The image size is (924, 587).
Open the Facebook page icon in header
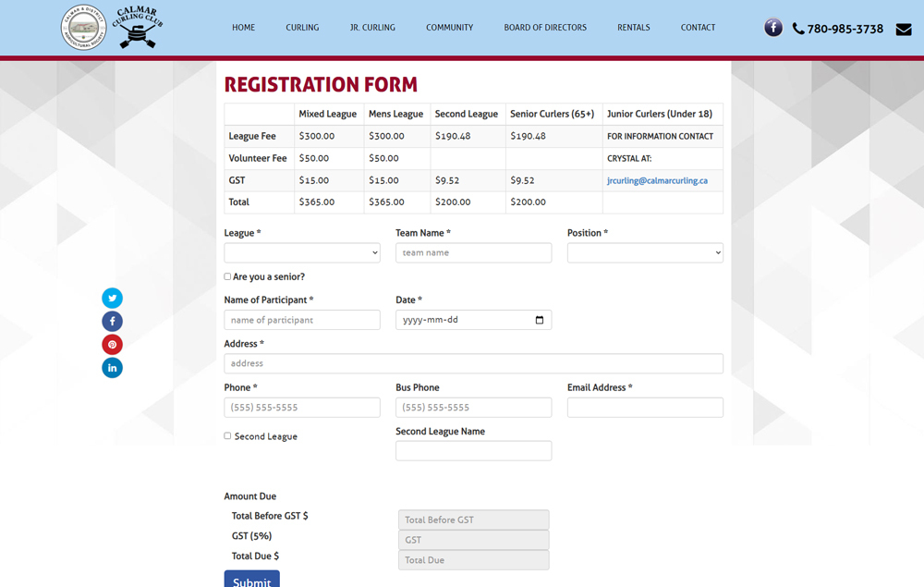(x=773, y=28)
